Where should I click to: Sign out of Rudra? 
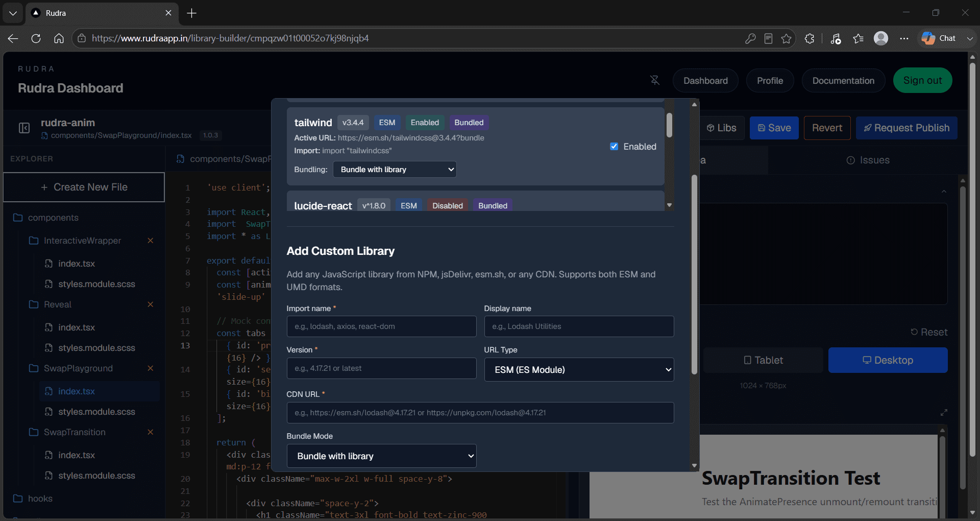pos(922,80)
